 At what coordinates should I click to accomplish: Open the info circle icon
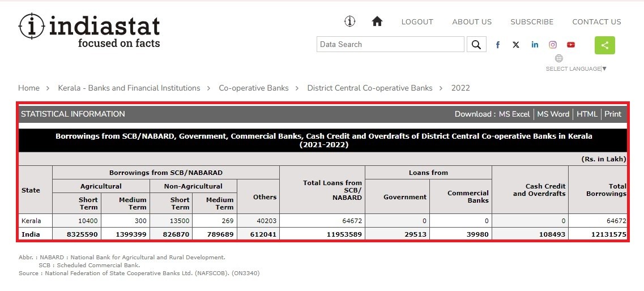pos(349,22)
